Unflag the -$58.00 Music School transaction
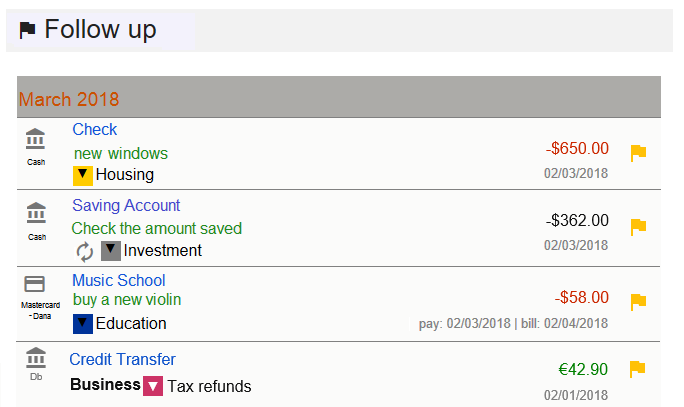This screenshot has width=684, height=407. tap(638, 301)
